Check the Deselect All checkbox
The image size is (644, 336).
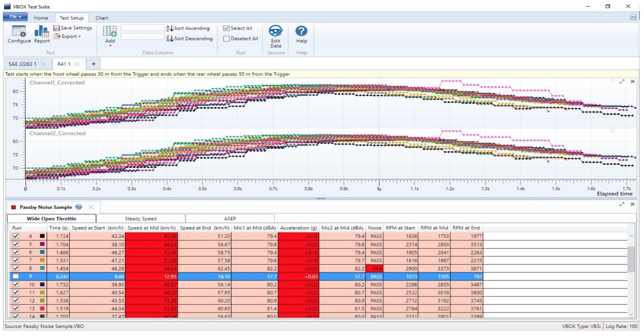point(227,39)
